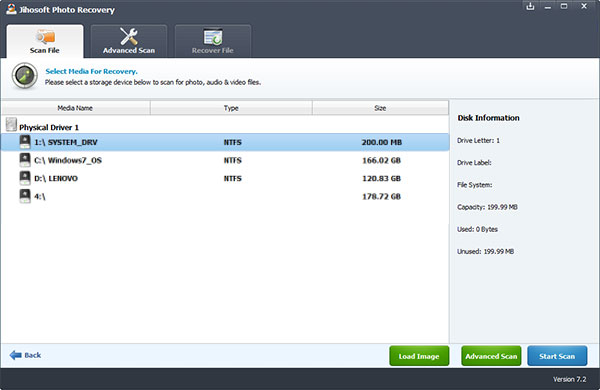Select the C:\ Windows7_OS partition
The width and height of the screenshot is (600, 390).
(x=225, y=160)
